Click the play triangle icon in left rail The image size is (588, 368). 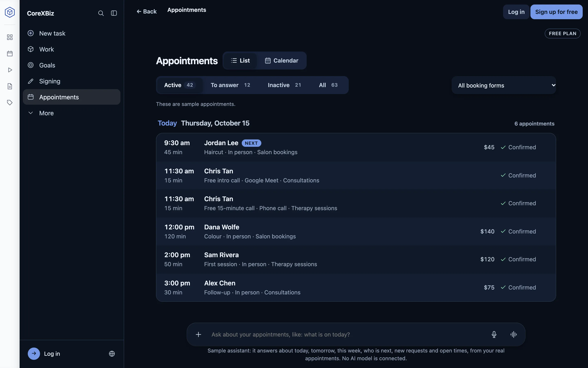click(x=10, y=70)
